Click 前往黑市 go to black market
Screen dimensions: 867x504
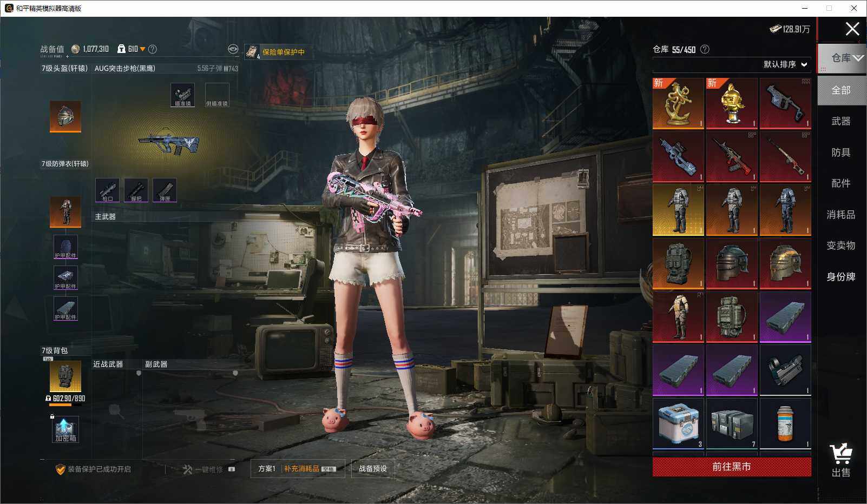coord(732,467)
